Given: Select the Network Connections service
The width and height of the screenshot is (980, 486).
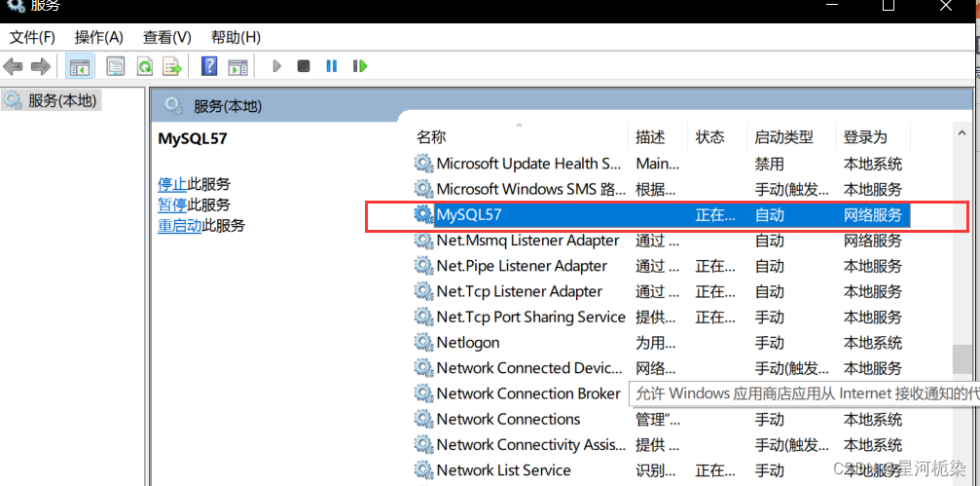Looking at the screenshot, I should (508, 419).
